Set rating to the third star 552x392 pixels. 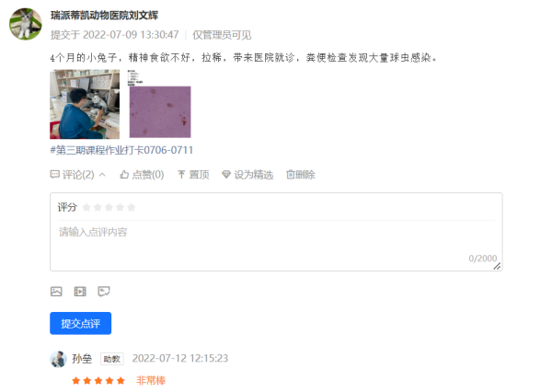pyautogui.click(x=109, y=207)
